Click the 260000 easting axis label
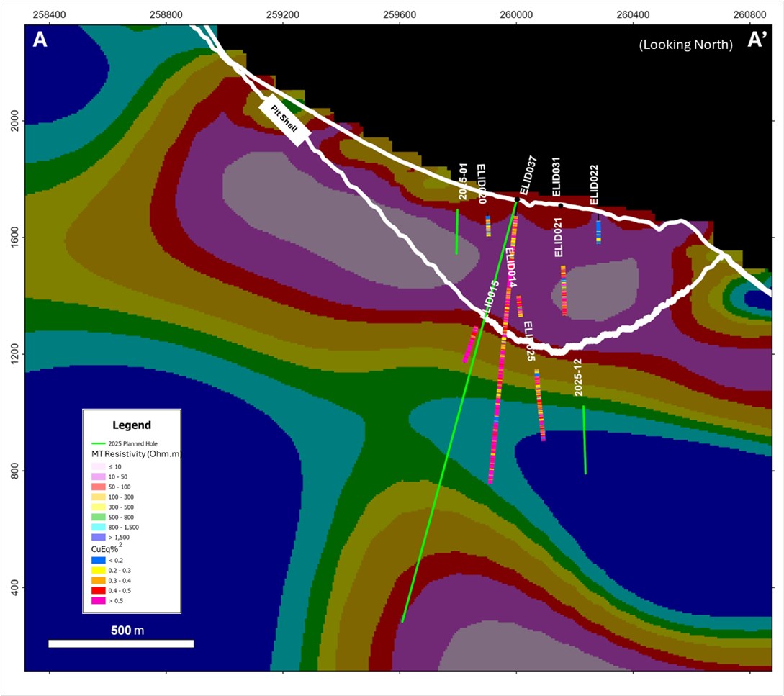 coord(515,14)
